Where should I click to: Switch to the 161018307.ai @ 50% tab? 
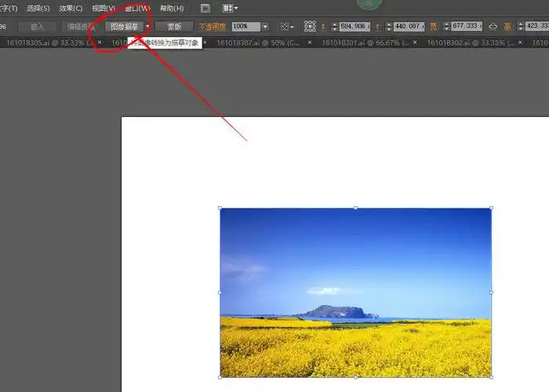click(258, 42)
